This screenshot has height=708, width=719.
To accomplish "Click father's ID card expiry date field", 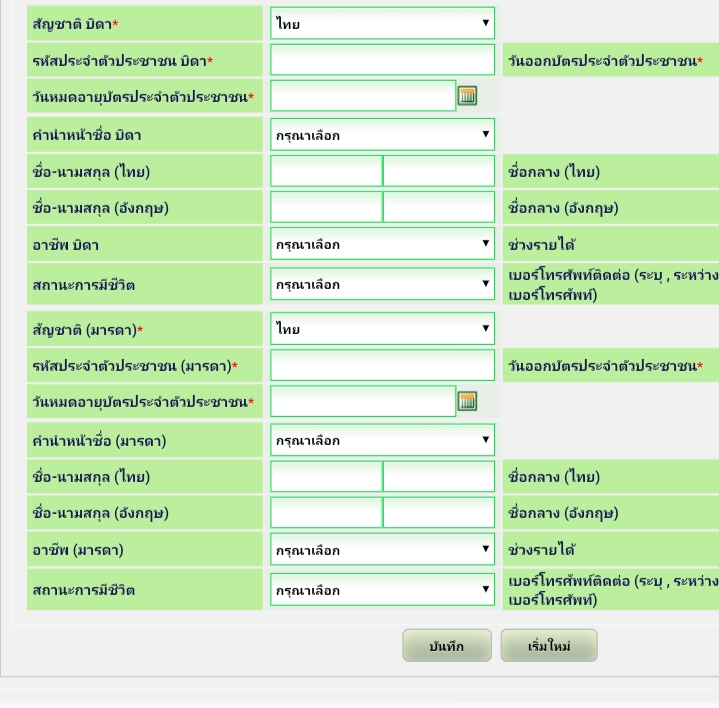I will 362,96.
